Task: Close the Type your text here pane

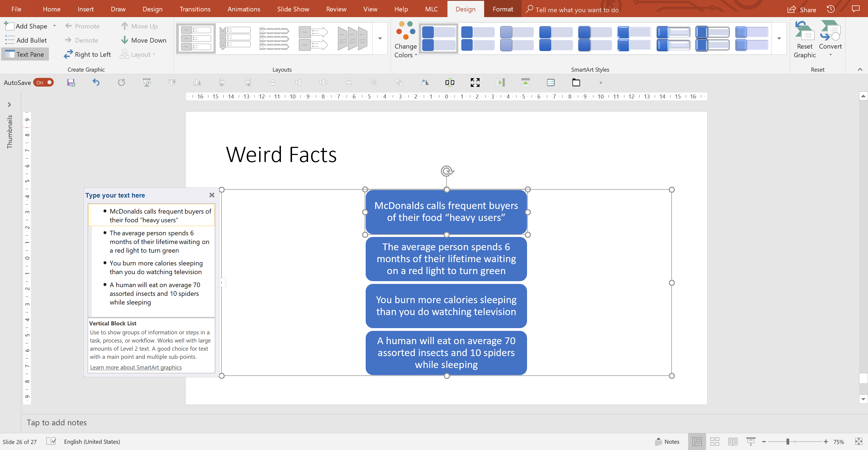Action: click(x=212, y=195)
